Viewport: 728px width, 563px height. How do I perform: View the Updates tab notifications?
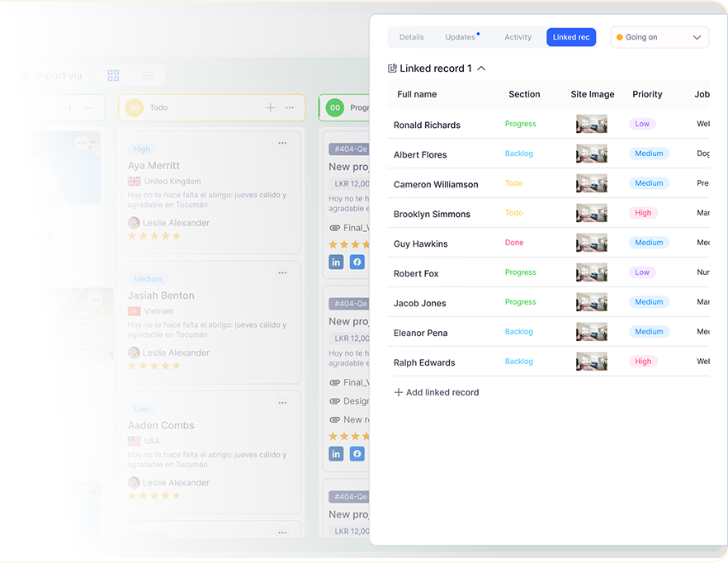point(459,37)
